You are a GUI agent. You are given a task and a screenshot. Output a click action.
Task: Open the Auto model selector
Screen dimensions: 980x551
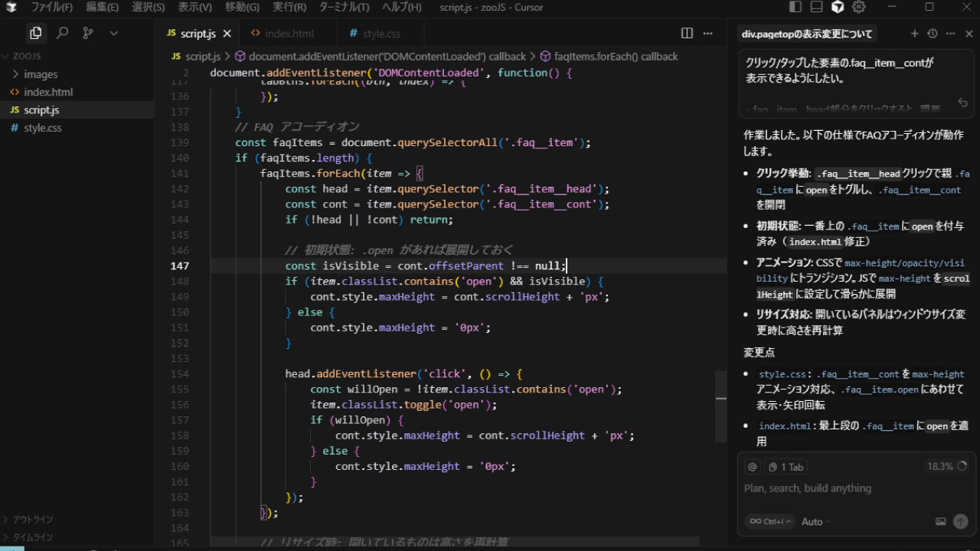point(816,522)
